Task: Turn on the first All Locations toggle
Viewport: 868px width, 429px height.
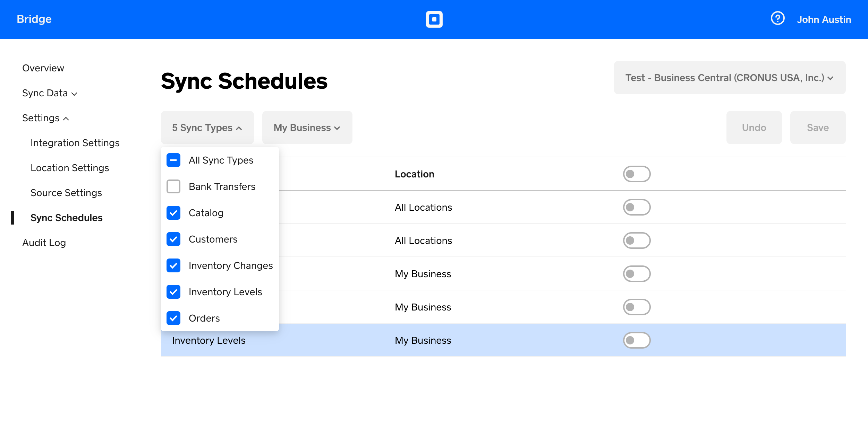Action: [636, 207]
